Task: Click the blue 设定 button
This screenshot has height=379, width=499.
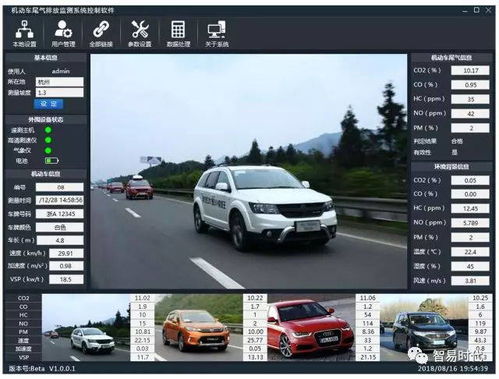Action: (x=49, y=104)
